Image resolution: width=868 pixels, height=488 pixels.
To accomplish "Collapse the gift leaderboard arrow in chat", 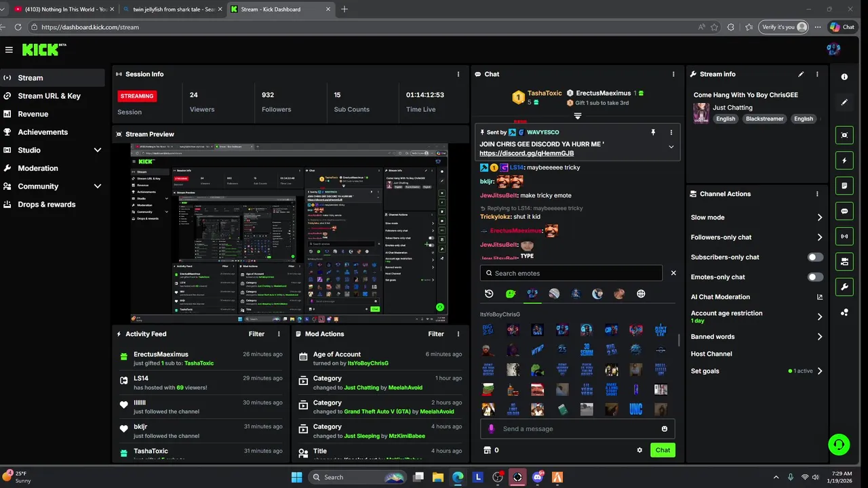I will click(578, 116).
